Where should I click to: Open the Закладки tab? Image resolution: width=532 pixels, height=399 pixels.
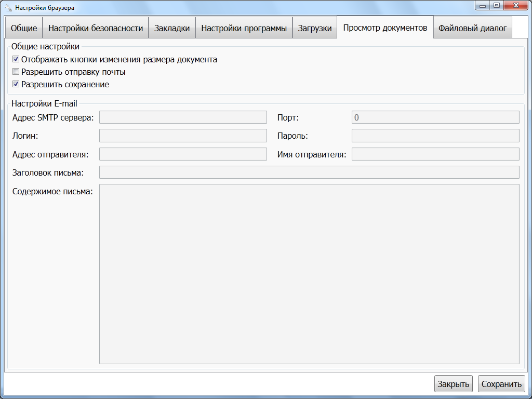tap(172, 29)
